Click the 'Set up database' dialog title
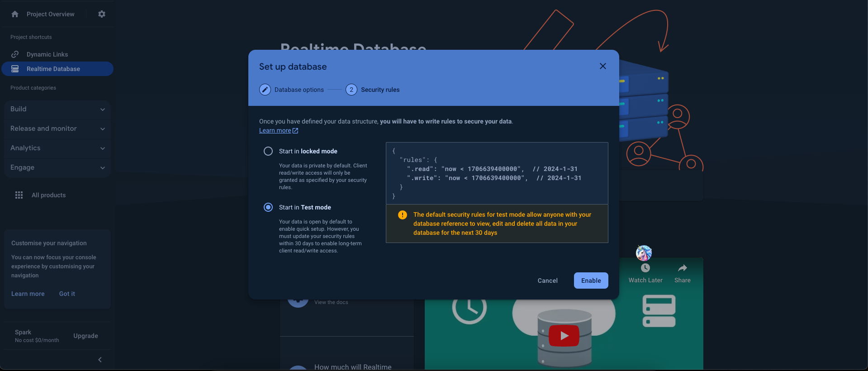The image size is (868, 371). [293, 67]
